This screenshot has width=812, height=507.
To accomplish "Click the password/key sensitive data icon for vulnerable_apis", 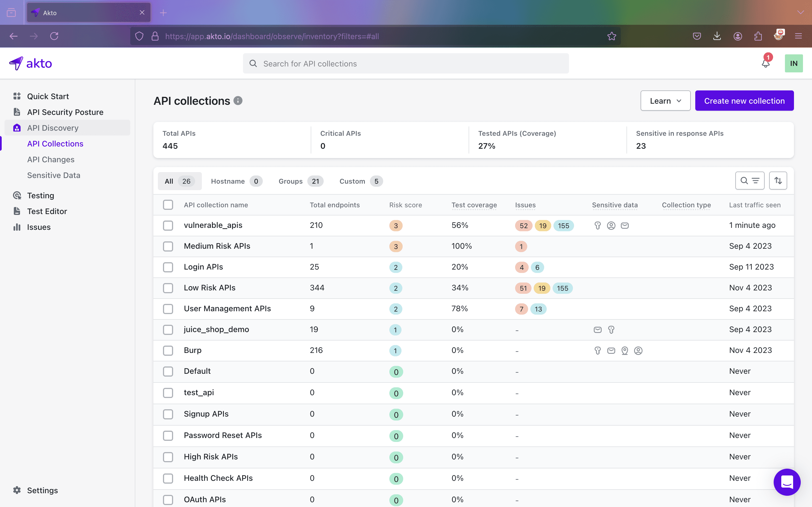I will tap(597, 225).
